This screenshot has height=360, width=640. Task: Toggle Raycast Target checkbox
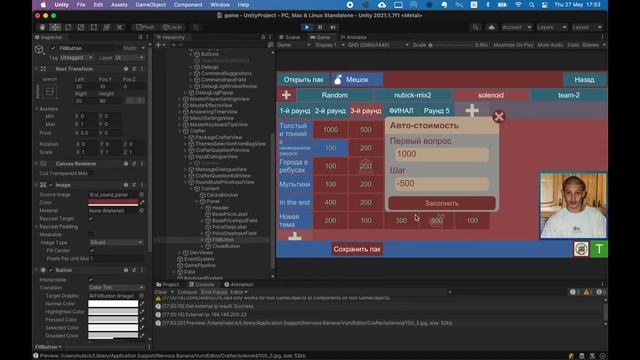point(91,219)
